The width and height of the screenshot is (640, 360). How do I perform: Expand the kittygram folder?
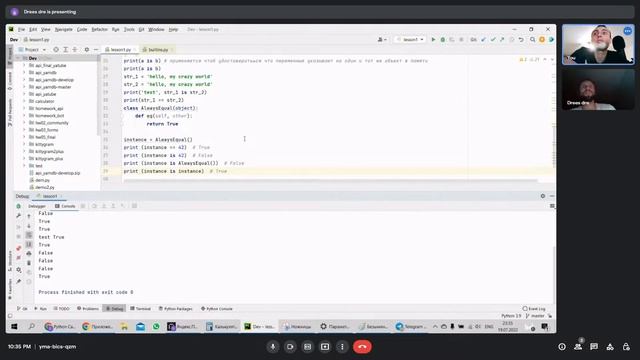pos(24,144)
